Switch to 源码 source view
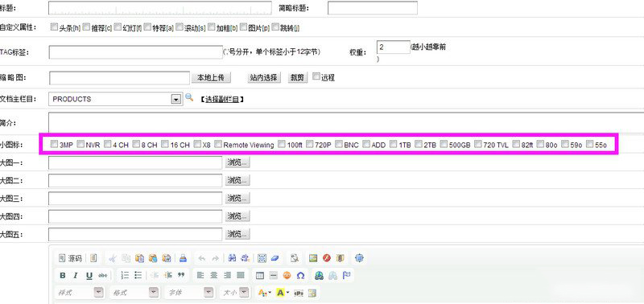 pyautogui.click(x=70, y=258)
